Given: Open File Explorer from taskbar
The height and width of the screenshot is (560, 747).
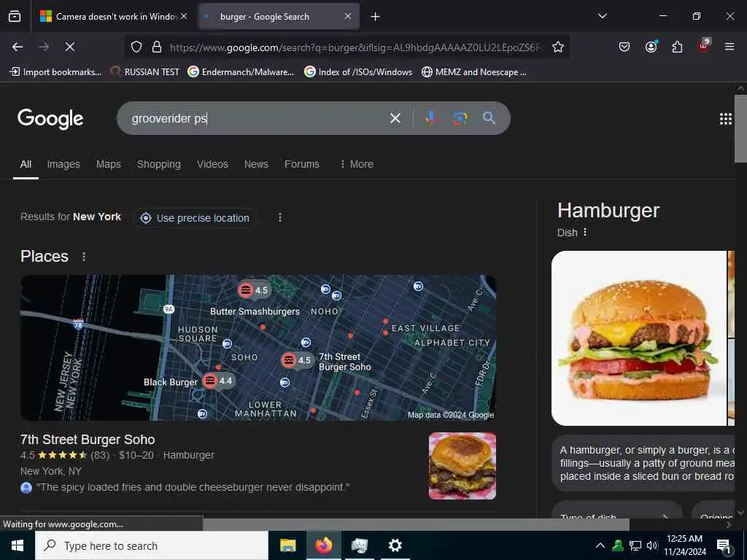Looking at the screenshot, I should 287,545.
